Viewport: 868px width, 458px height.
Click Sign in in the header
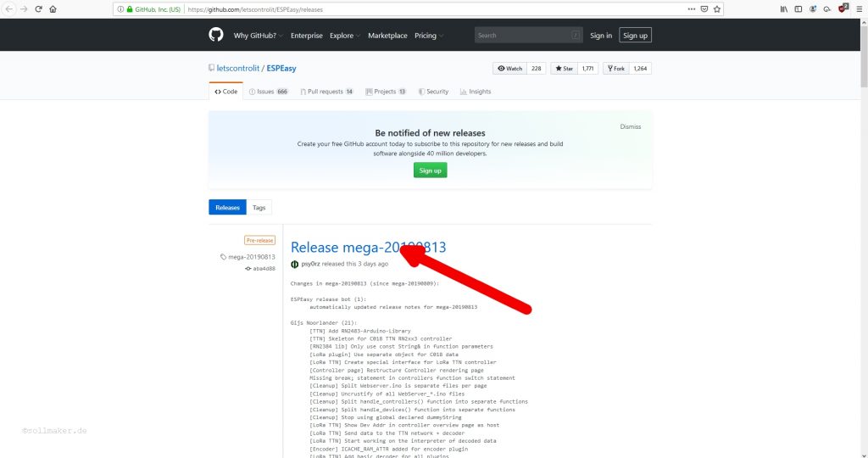[x=601, y=36]
